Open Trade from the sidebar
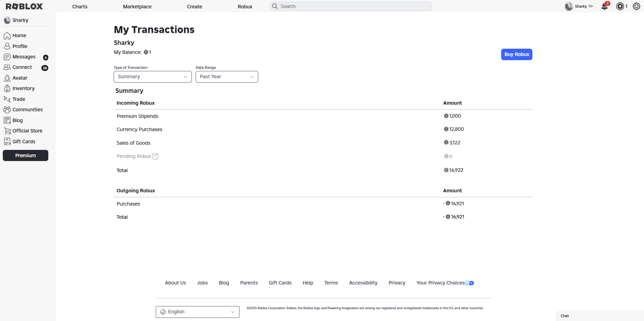Screen dimensions: 644x321 coord(19,99)
